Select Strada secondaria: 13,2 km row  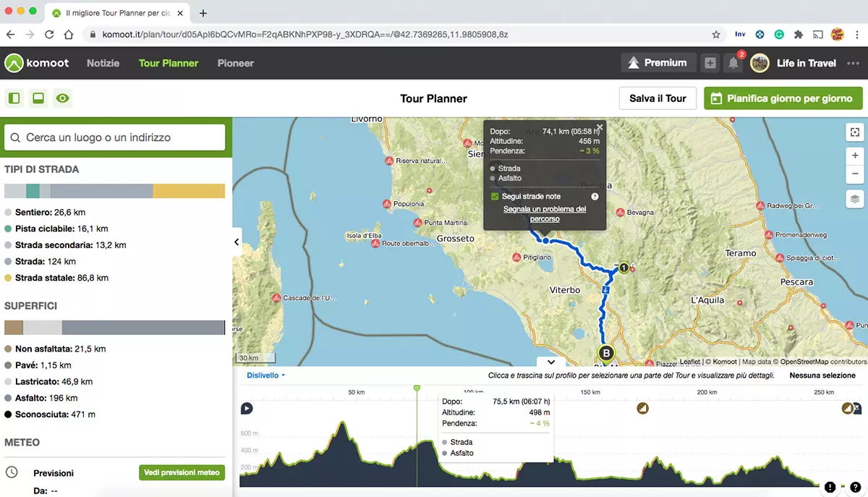[65, 245]
